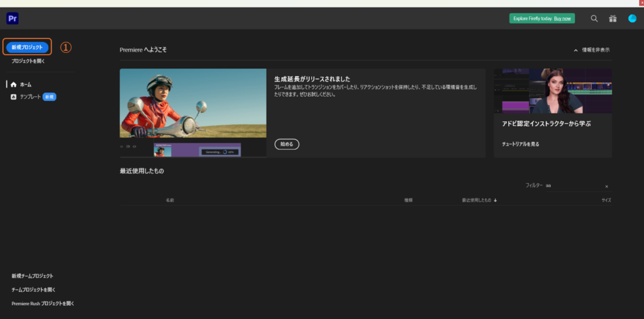Screen dimensions: 644x319
Task: Click Premiere Rush プロジェクトを開く
Action: [x=43, y=303]
